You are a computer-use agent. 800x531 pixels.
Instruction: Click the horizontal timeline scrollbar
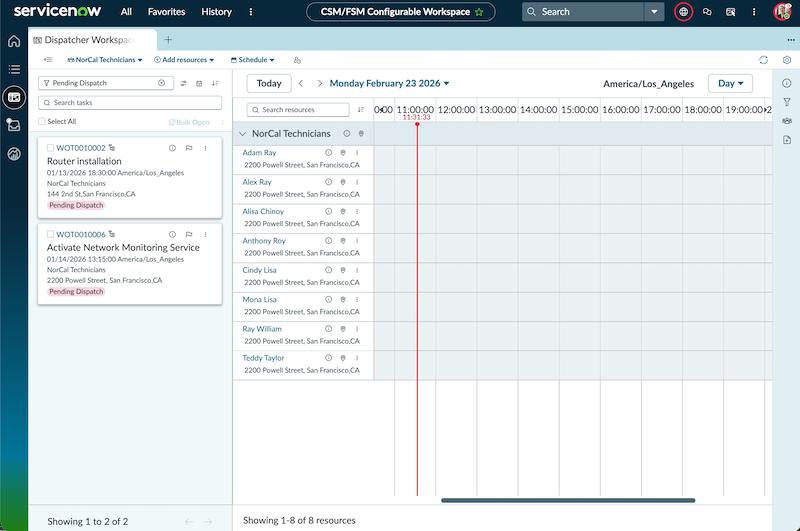pyautogui.click(x=568, y=500)
